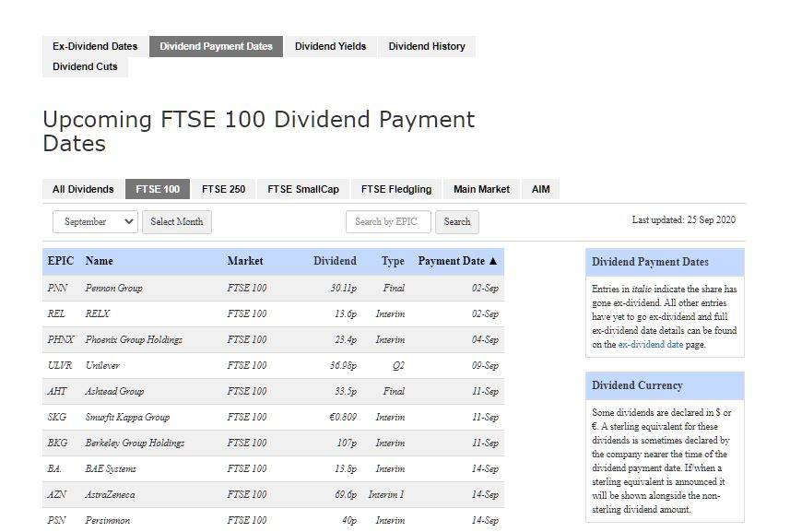
Task: Click the PNN EPIC code
Action: (x=57, y=289)
